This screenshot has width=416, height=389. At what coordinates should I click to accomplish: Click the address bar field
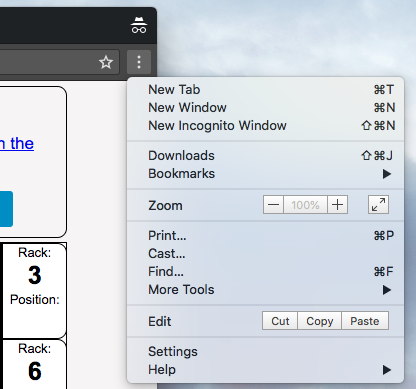pos(59,62)
